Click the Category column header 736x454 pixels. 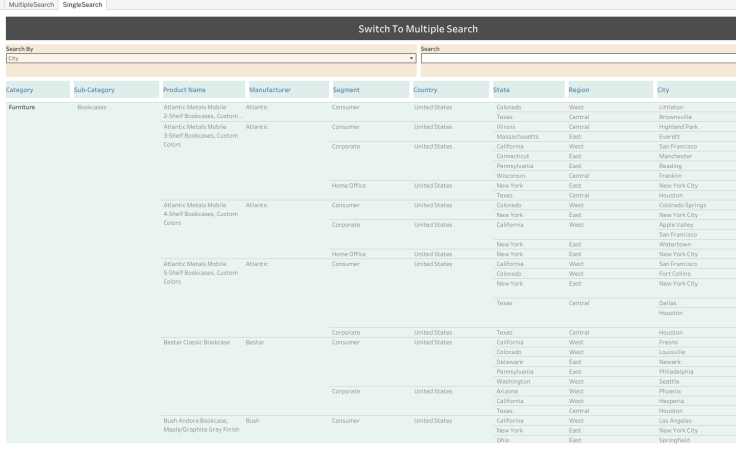click(20, 90)
